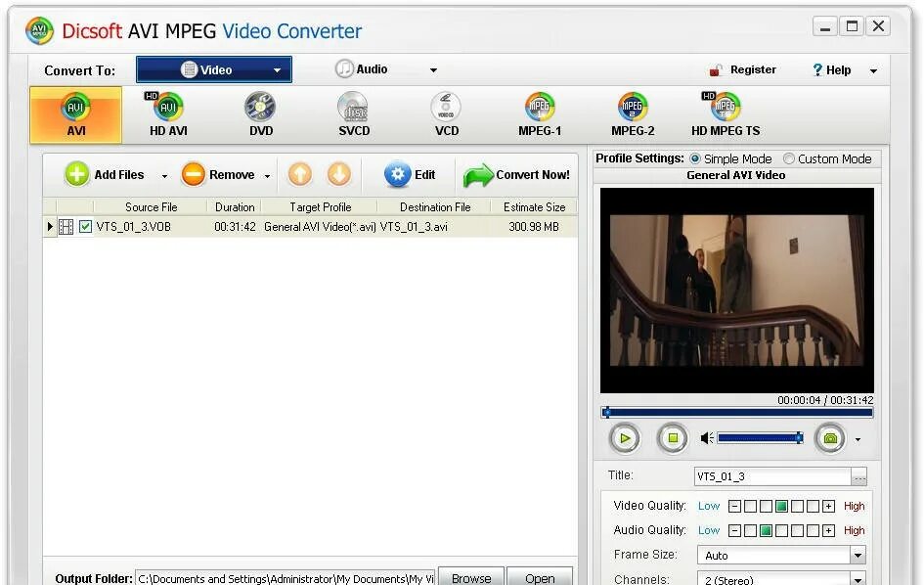
Task: Increase video quality with plus box
Action: point(828,506)
